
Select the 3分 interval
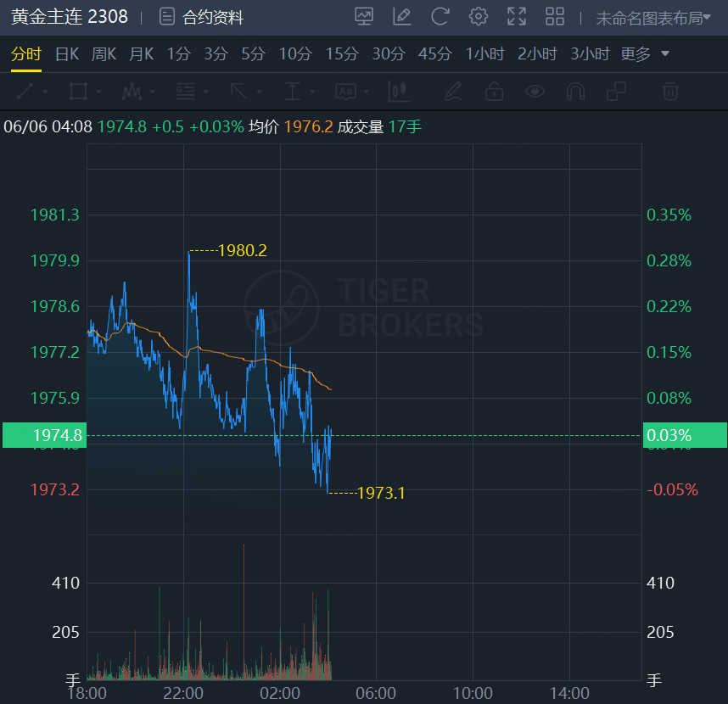tap(216, 53)
